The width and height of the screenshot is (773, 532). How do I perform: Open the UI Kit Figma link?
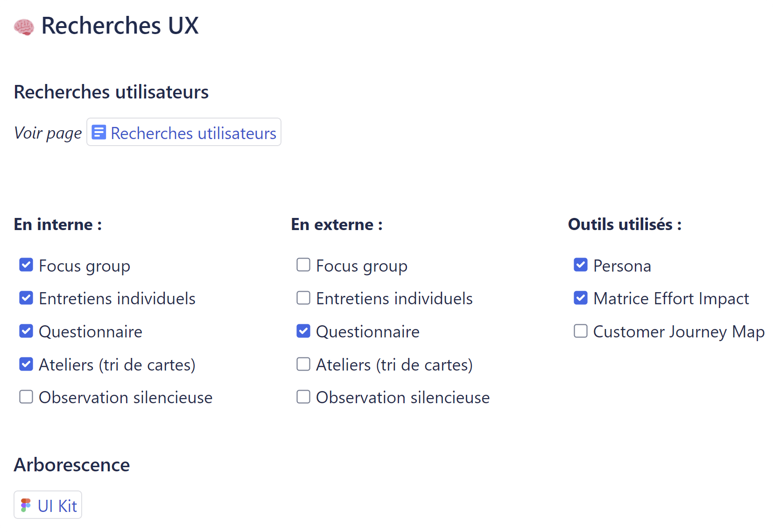click(57, 506)
